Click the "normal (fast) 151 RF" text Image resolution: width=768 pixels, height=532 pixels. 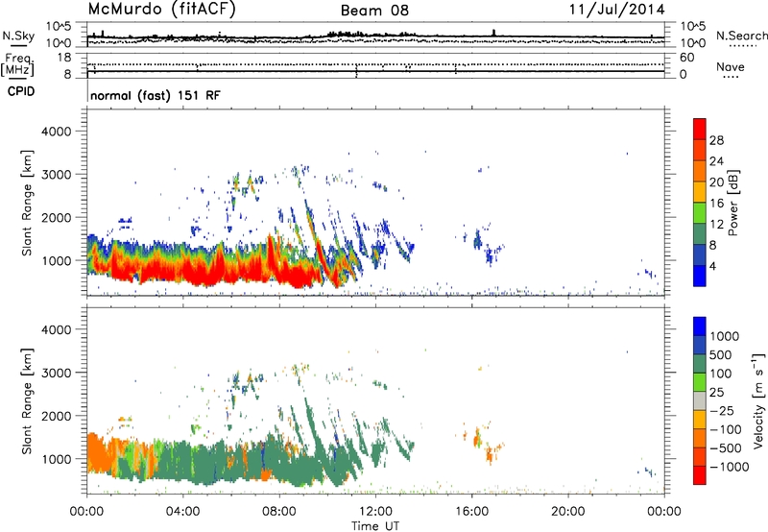(x=156, y=95)
